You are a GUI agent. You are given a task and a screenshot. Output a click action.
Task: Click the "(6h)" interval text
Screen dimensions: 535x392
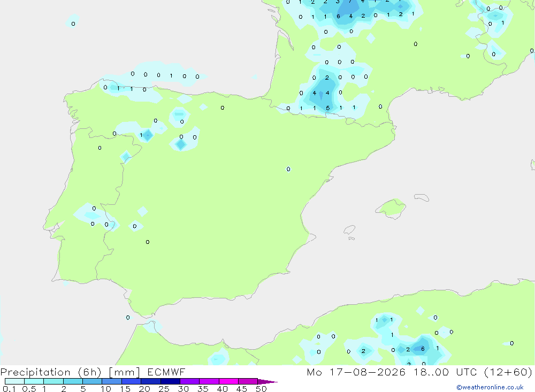coord(90,372)
